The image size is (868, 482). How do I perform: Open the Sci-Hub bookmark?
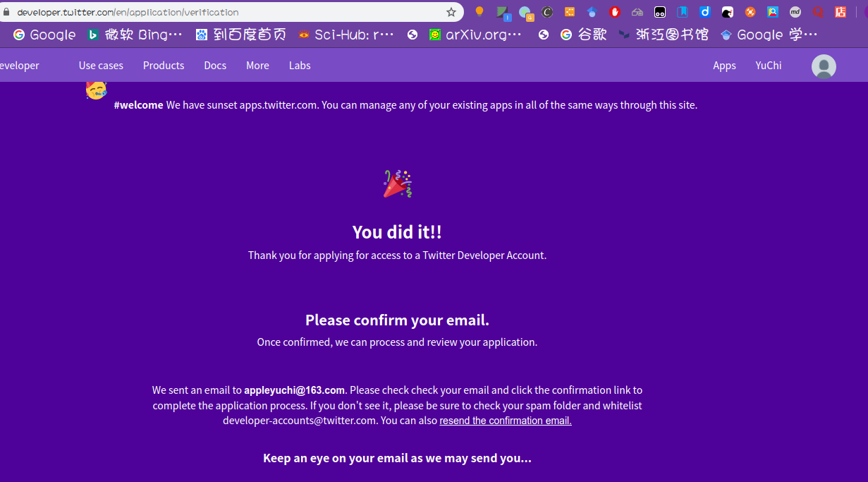[x=346, y=35]
